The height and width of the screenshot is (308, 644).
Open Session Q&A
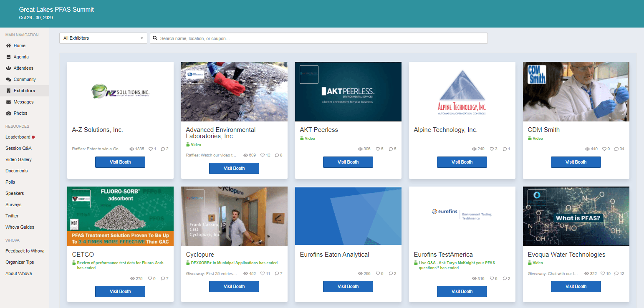[18, 148]
